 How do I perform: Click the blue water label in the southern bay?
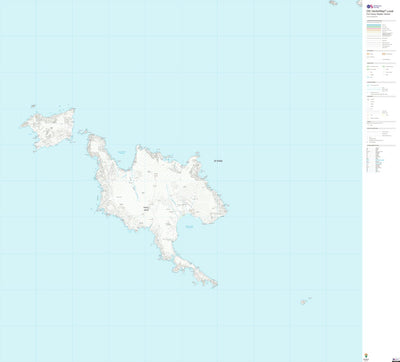(x=189, y=227)
